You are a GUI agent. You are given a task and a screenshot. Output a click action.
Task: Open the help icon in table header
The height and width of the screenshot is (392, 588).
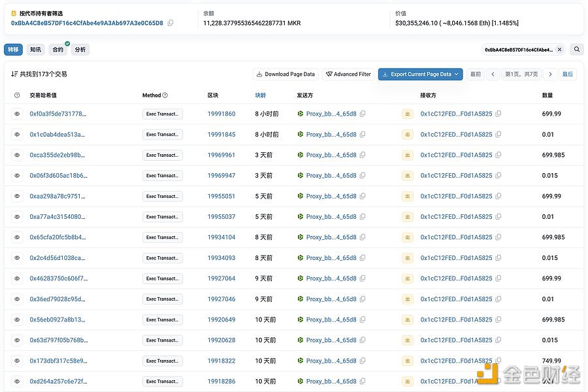pos(17,95)
